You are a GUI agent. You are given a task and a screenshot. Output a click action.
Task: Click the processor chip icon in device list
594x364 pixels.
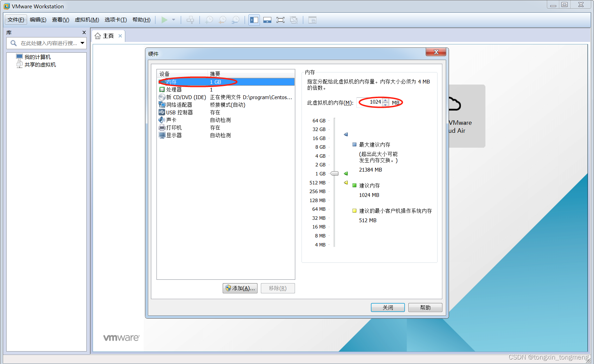tap(162, 89)
